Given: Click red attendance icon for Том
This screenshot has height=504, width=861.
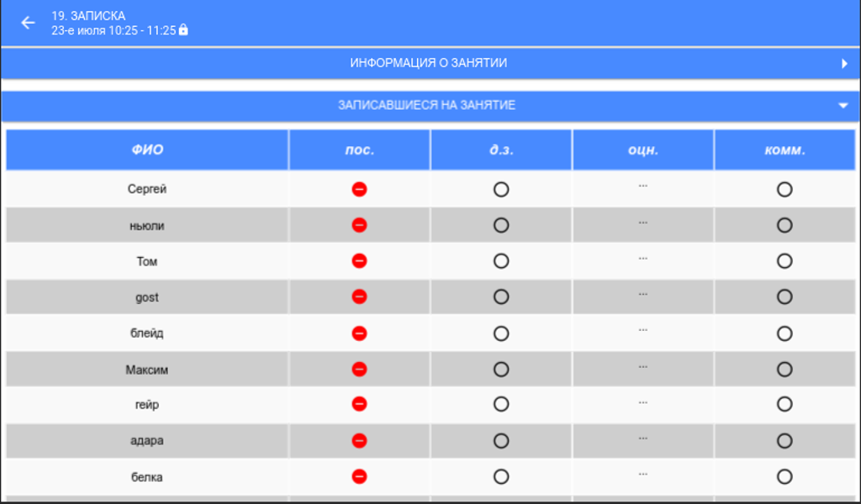Looking at the screenshot, I should tap(359, 261).
